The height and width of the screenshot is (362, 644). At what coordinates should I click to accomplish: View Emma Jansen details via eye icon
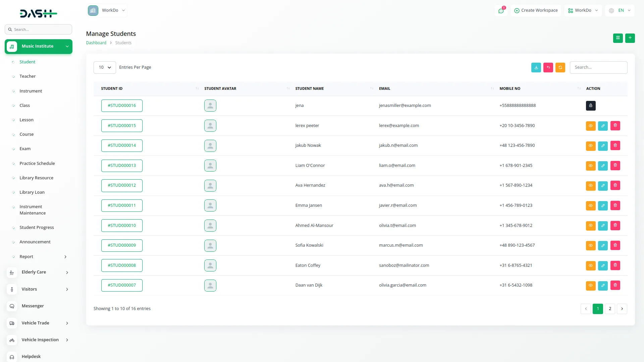pyautogui.click(x=590, y=205)
